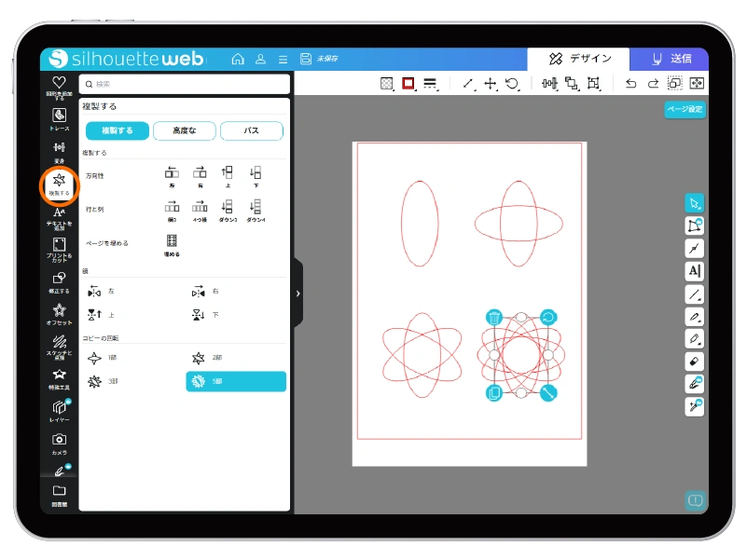This screenshot has height=560, width=747.
Task: Click the Offset (オフセット) star icon
Action: click(x=59, y=312)
